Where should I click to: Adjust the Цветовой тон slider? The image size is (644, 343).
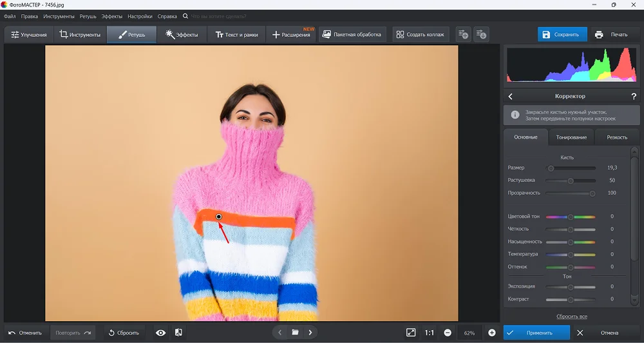point(571,217)
